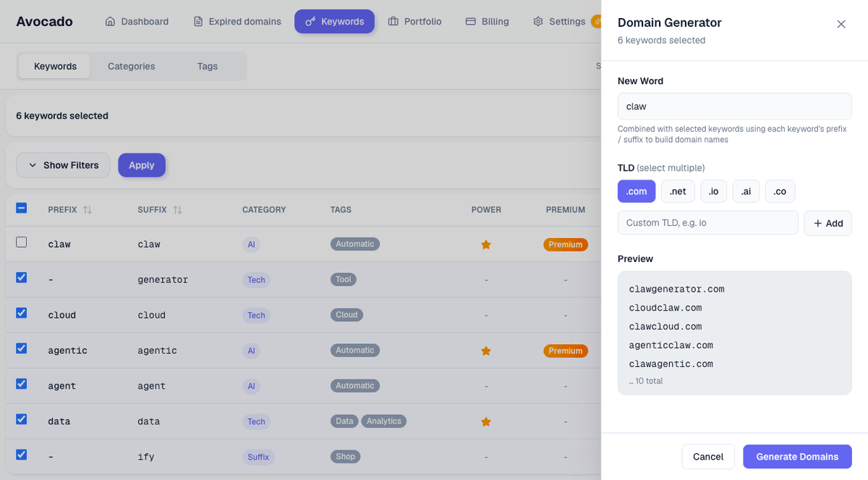Click the Expired domains document icon
Image resolution: width=868 pixels, height=480 pixels.
pyautogui.click(x=198, y=22)
